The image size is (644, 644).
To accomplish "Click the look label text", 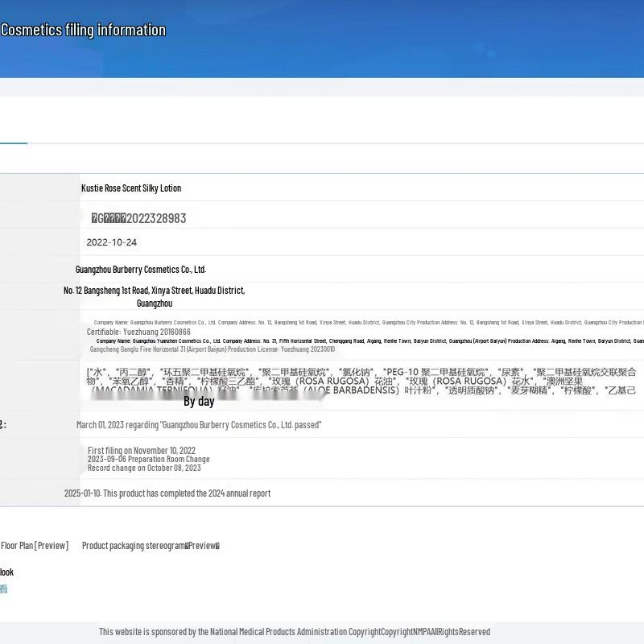I will tap(6, 572).
